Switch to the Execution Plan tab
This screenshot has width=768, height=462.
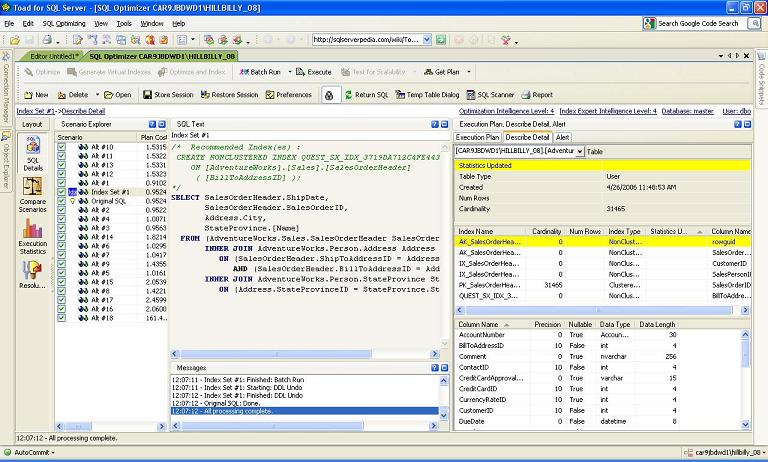pos(477,138)
